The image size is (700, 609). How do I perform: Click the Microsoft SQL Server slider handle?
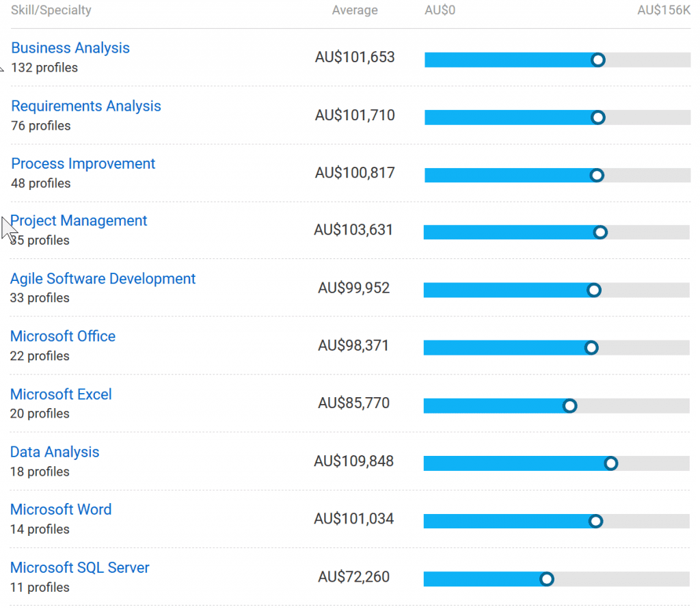pyautogui.click(x=546, y=580)
